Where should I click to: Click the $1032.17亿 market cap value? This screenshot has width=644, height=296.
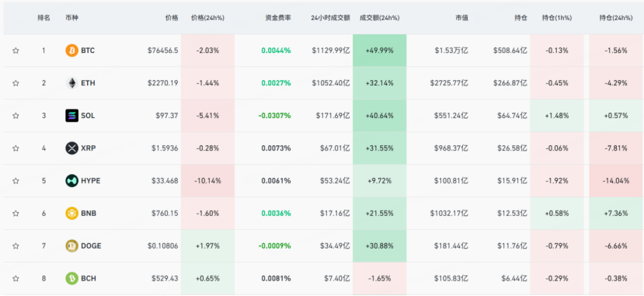coord(449,214)
